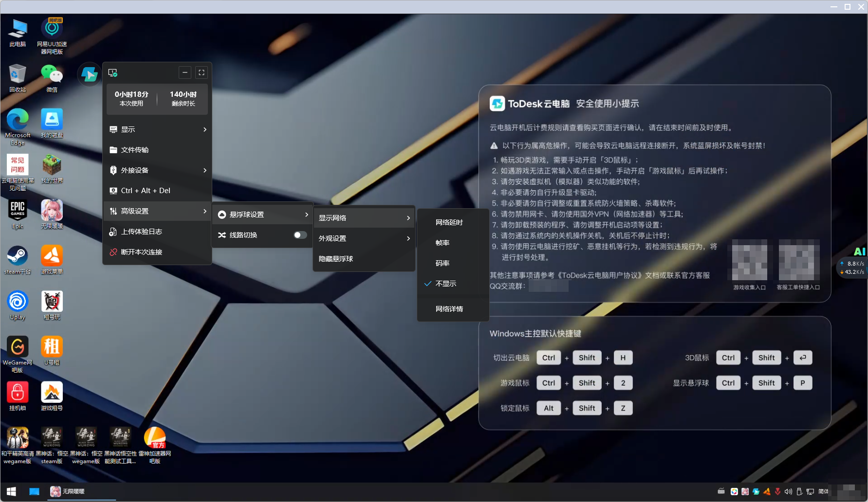The image size is (868, 502).
Task: Open 游戏菜单 desktop icon
Action: coord(52,260)
